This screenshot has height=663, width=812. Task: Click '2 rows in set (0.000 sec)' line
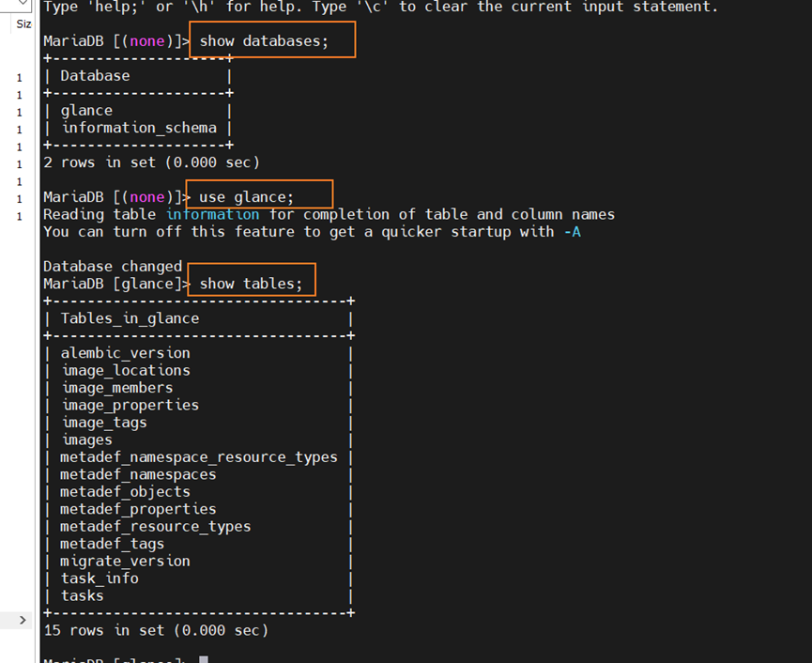pyautogui.click(x=151, y=162)
